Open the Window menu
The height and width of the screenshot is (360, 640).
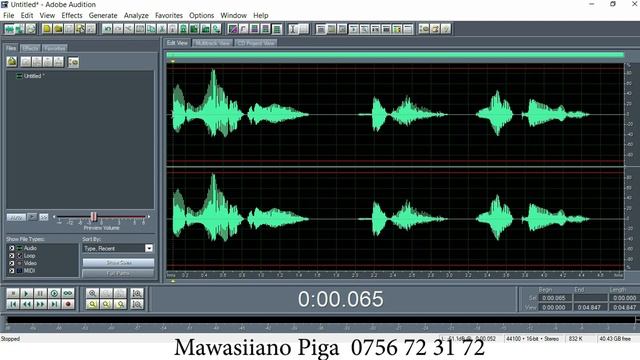click(233, 16)
